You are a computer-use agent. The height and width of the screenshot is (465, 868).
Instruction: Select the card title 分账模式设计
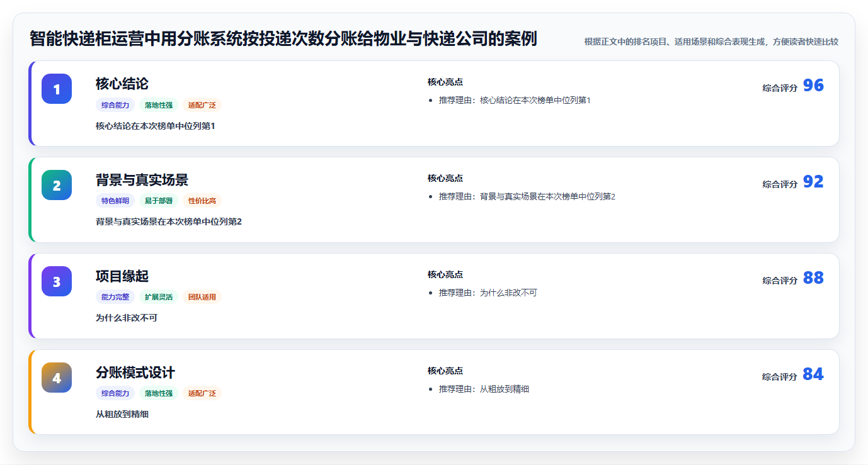pos(135,373)
